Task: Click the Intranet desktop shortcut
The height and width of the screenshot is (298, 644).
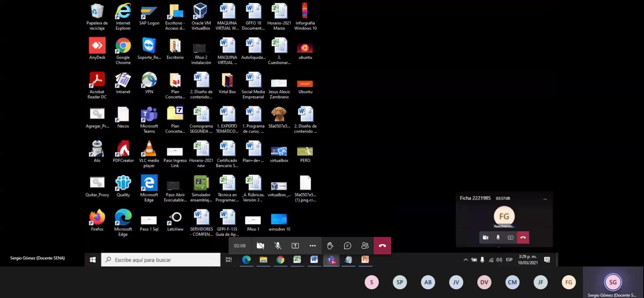Action: tap(123, 83)
